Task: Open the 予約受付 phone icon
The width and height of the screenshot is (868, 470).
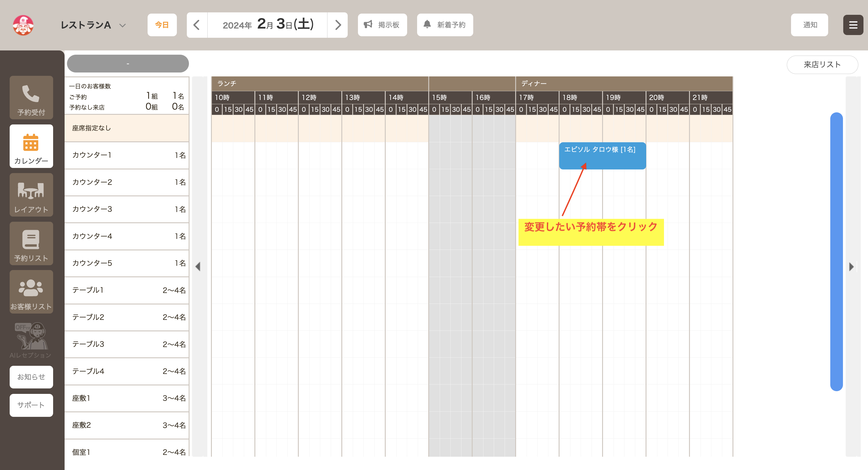Action: click(31, 98)
